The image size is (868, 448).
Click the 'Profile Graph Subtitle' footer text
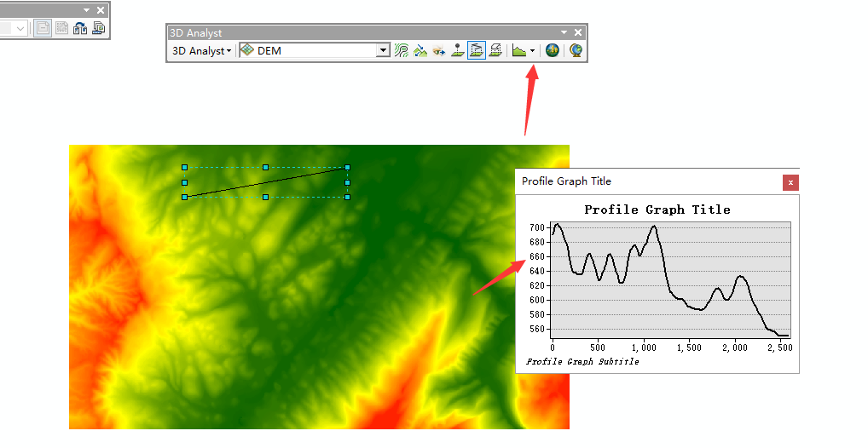coord(582,362)
